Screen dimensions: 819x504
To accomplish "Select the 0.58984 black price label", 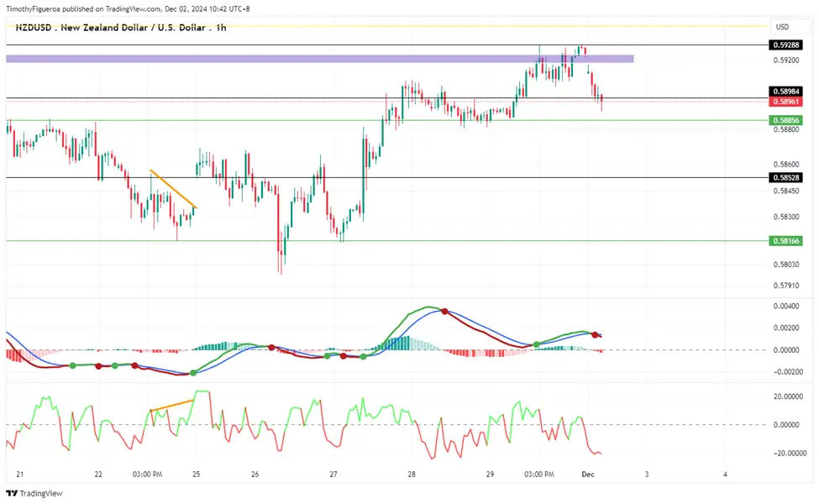I will 786,92.
